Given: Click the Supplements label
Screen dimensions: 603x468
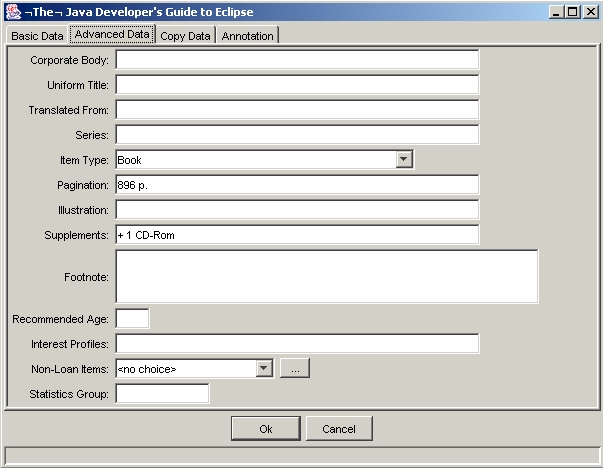Looking at the screenshot, I should coord(76,235).
